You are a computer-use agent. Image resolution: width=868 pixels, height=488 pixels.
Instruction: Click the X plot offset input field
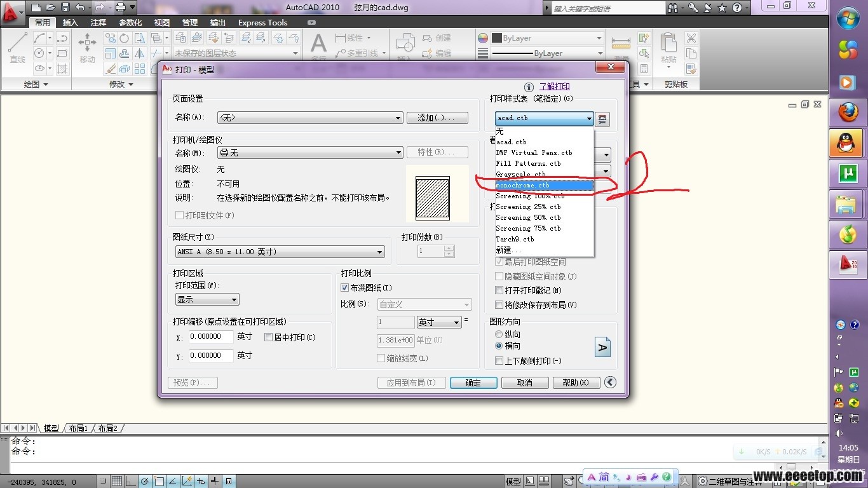[x=211, y=337]
